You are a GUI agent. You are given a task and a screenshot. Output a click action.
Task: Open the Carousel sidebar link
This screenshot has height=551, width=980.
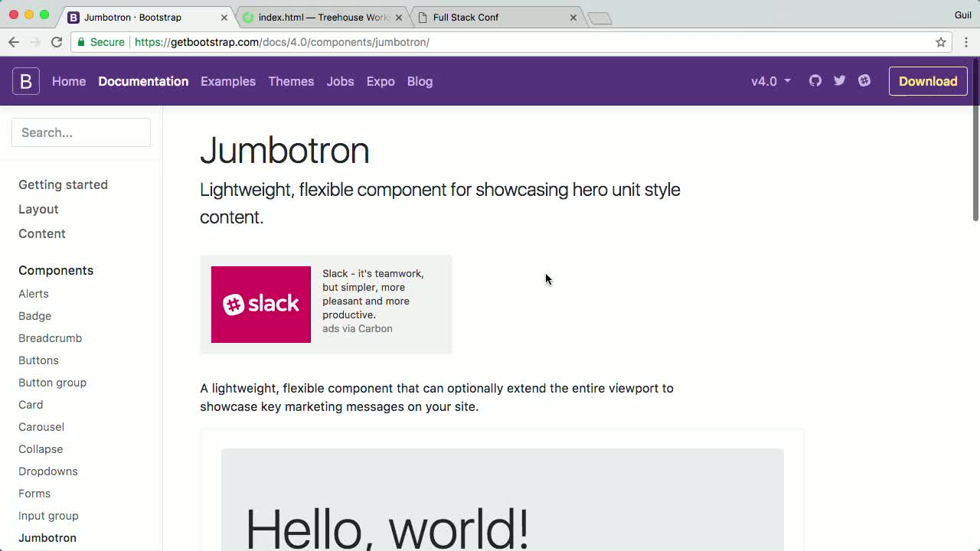click(x=41, y=427)
